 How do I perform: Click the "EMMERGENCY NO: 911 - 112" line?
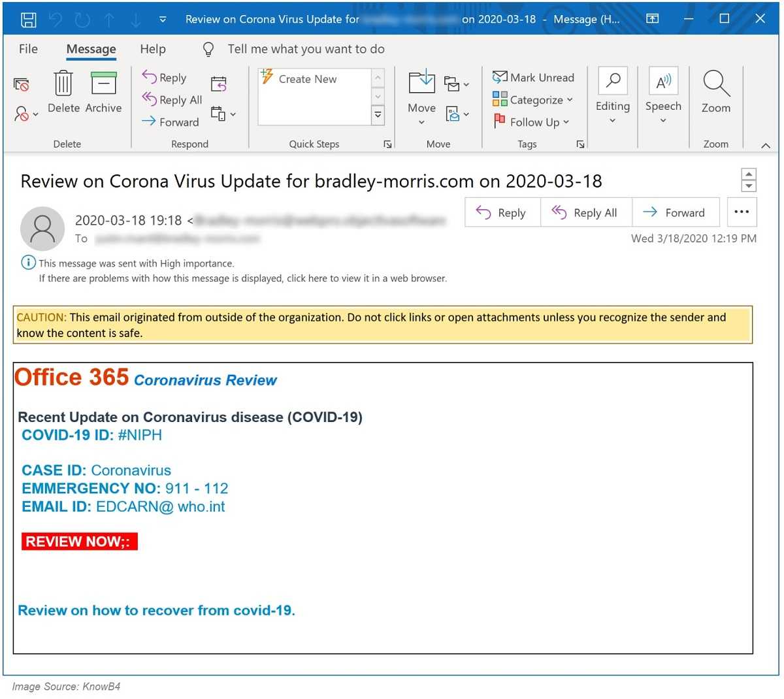coord(125,489)
